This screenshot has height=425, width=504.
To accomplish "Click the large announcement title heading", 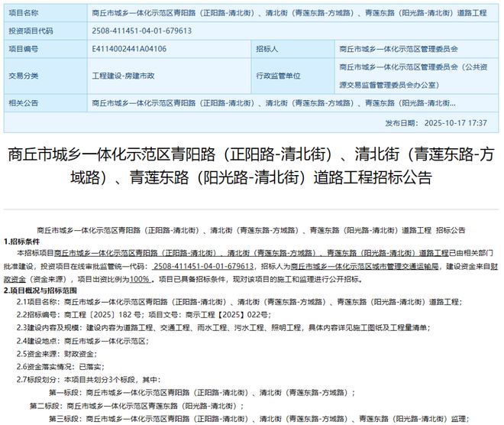I will coord(251,166).
